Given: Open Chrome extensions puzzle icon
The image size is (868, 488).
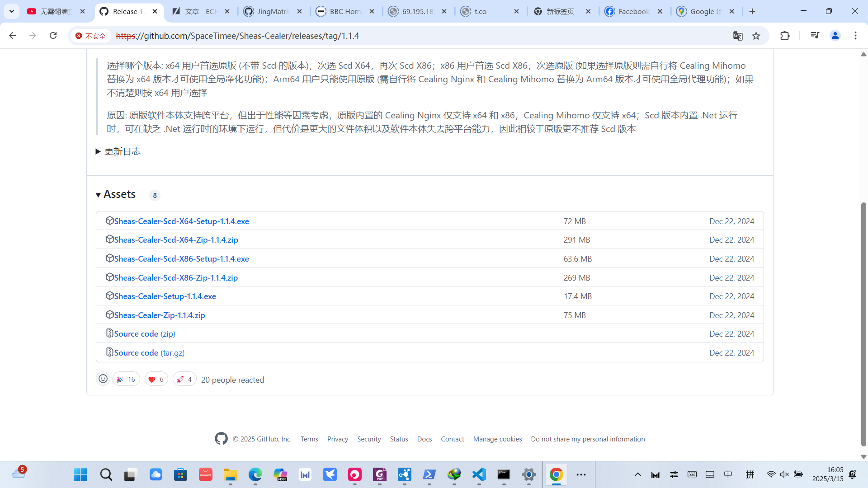Looking at the screenshot, I should tap(785, 36).
